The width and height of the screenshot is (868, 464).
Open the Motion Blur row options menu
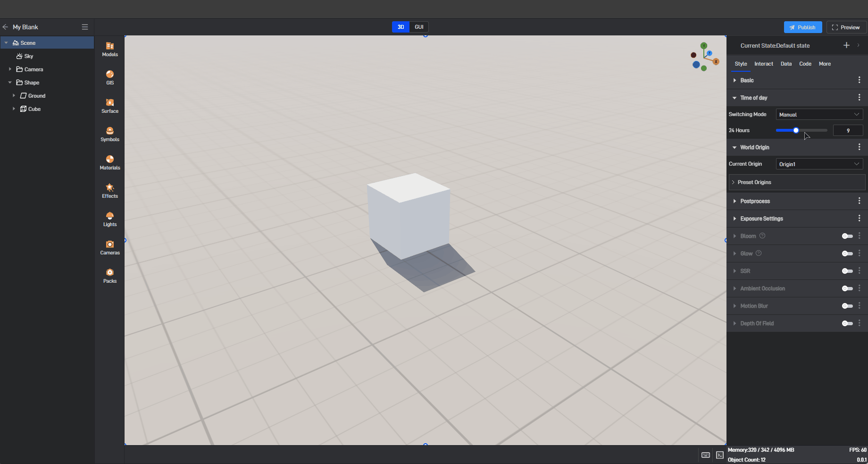click(x=859, y=306)
